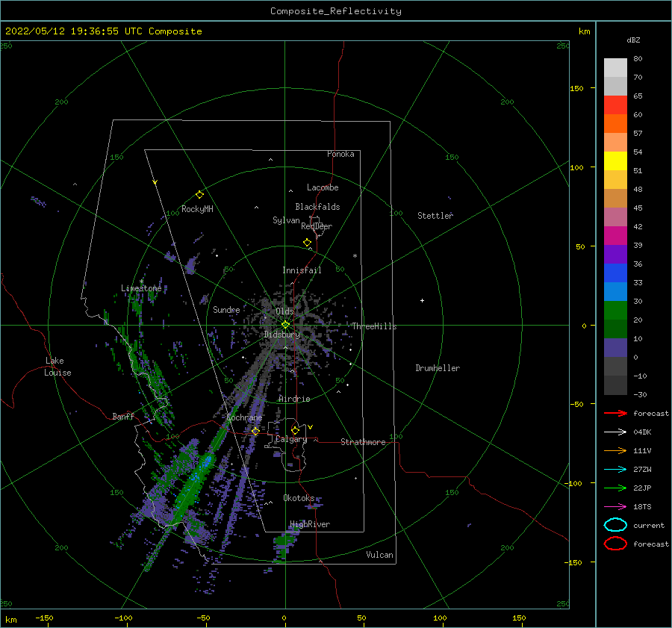Click the Vulcan city label
This screenshot has height=628, width=672.
pyautogui.click(x=380, y=555)
